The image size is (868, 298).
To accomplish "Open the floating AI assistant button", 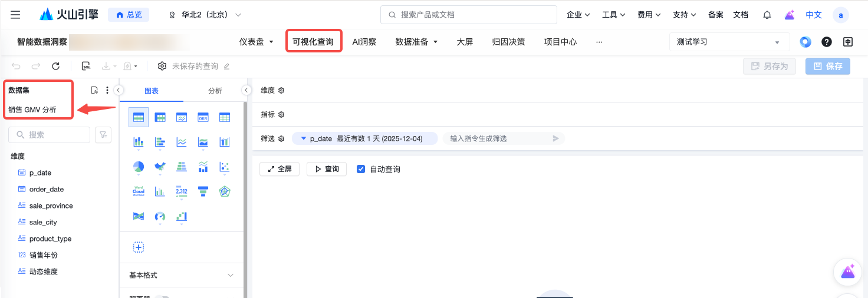I will click(848, 271).
